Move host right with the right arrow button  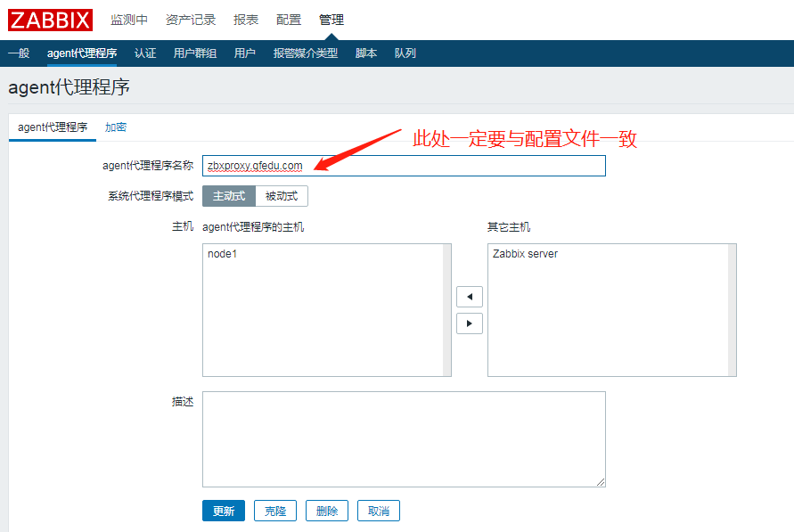(x=470, y=323)
